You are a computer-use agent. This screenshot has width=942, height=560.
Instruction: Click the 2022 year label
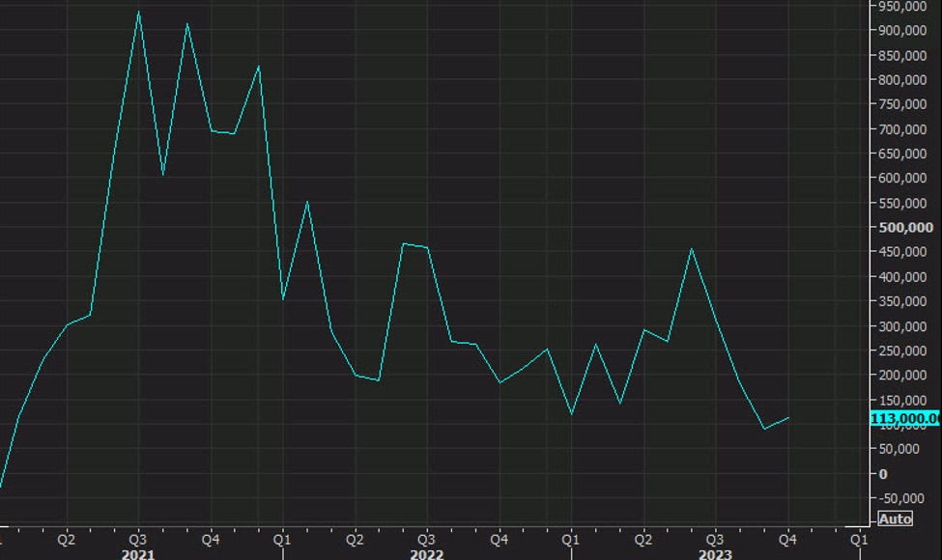[425, 554]
